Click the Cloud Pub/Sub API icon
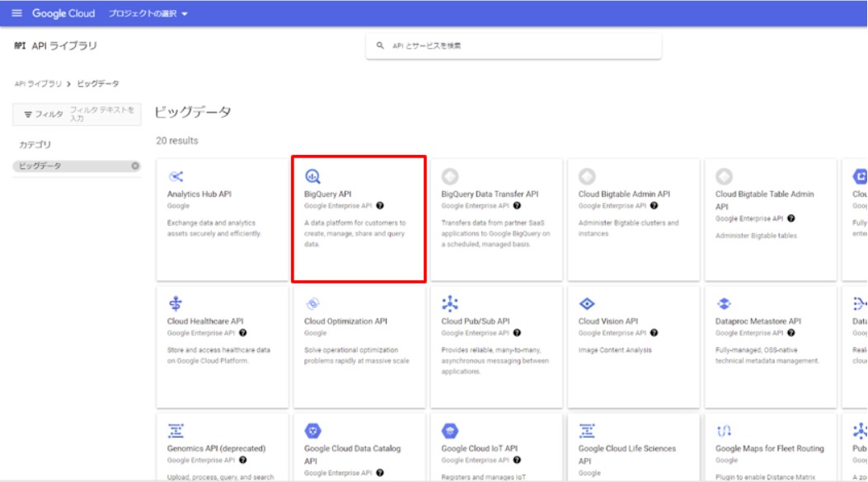The image size is (868, 482). tap(450, 303)
